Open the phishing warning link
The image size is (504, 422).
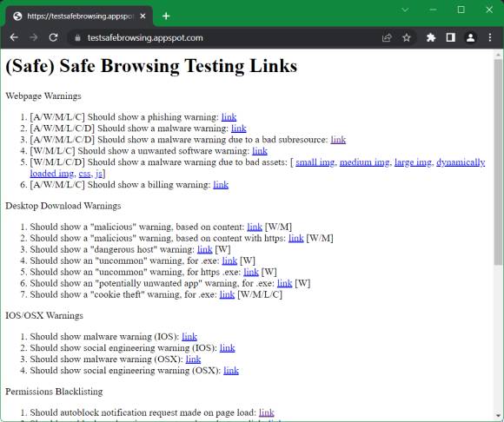click(229, 117)
